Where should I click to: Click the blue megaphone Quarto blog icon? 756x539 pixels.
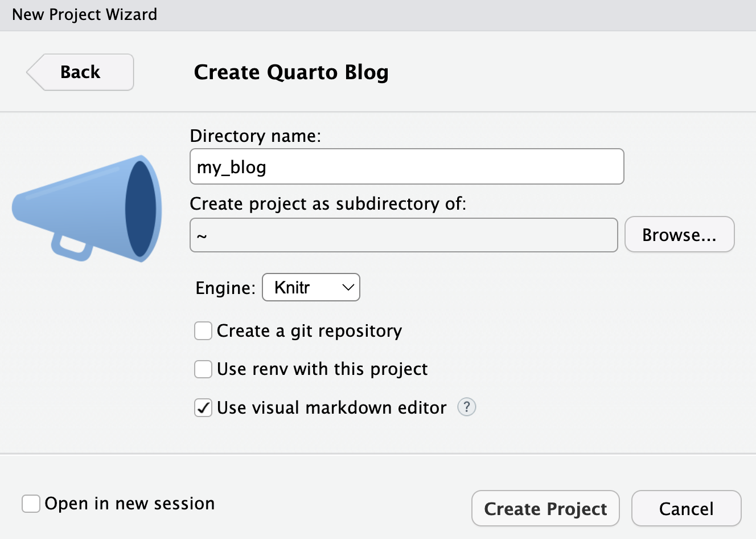coord(87,209)
